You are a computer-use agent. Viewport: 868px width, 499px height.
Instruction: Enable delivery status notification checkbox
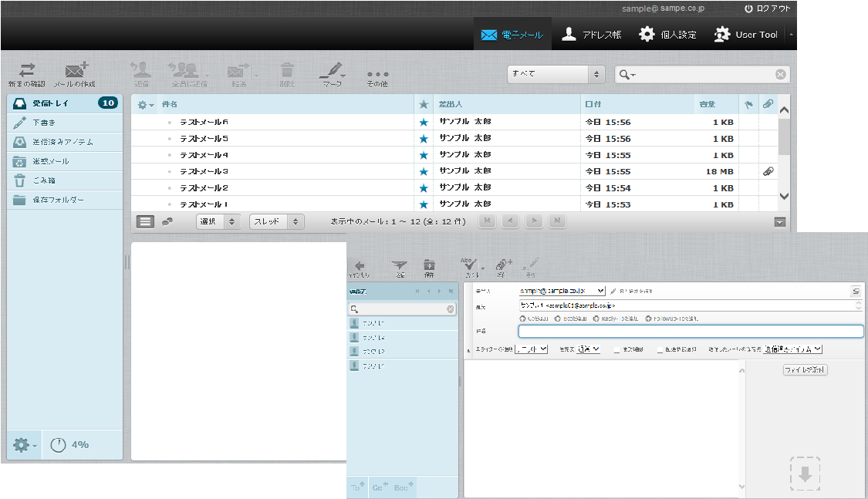[660, 349]
